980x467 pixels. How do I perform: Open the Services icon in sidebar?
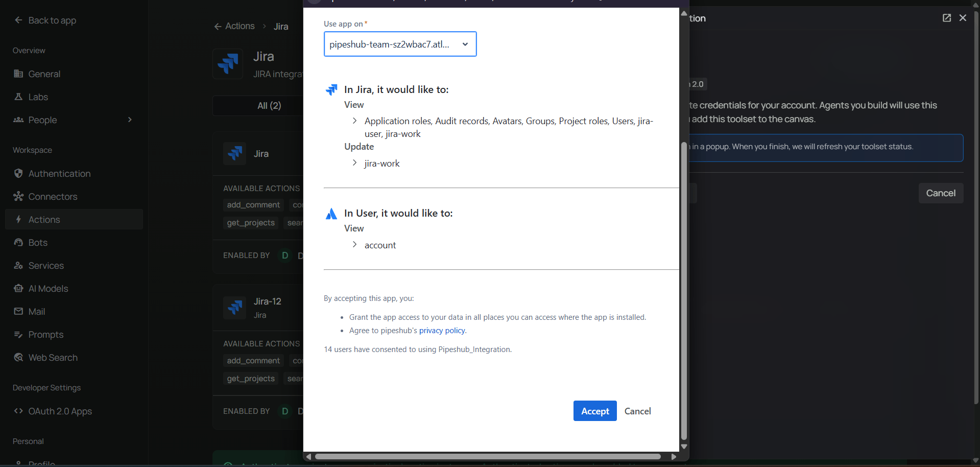18,265
